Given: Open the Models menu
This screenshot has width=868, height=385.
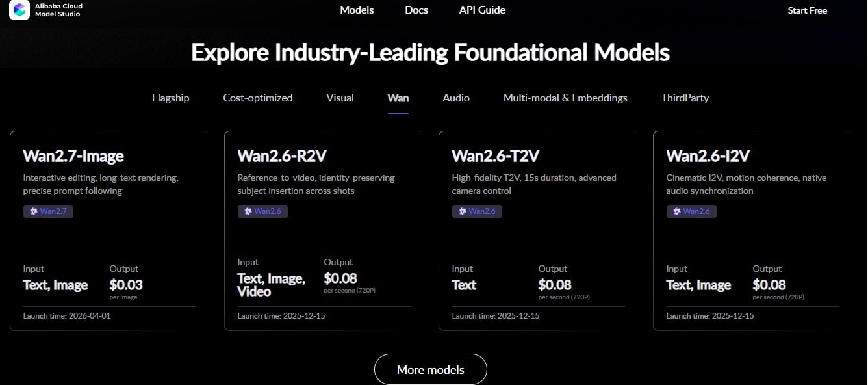Looking at the screenshot, I should 357,10.
